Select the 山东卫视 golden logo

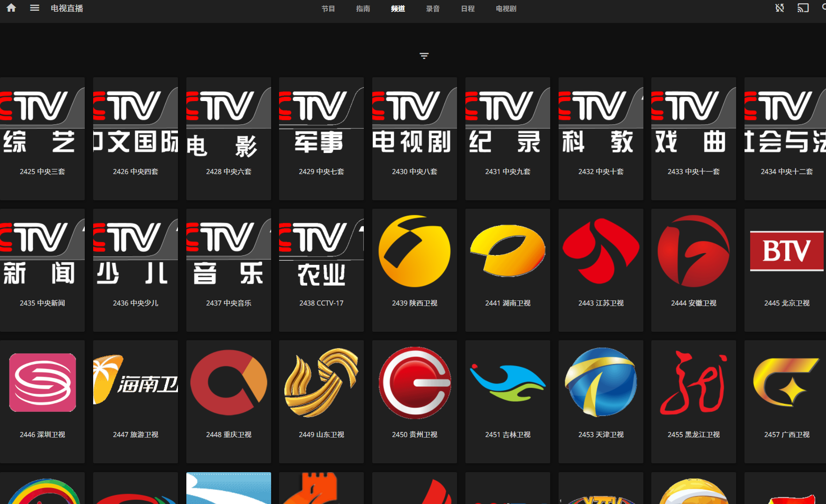coord(321,383)
